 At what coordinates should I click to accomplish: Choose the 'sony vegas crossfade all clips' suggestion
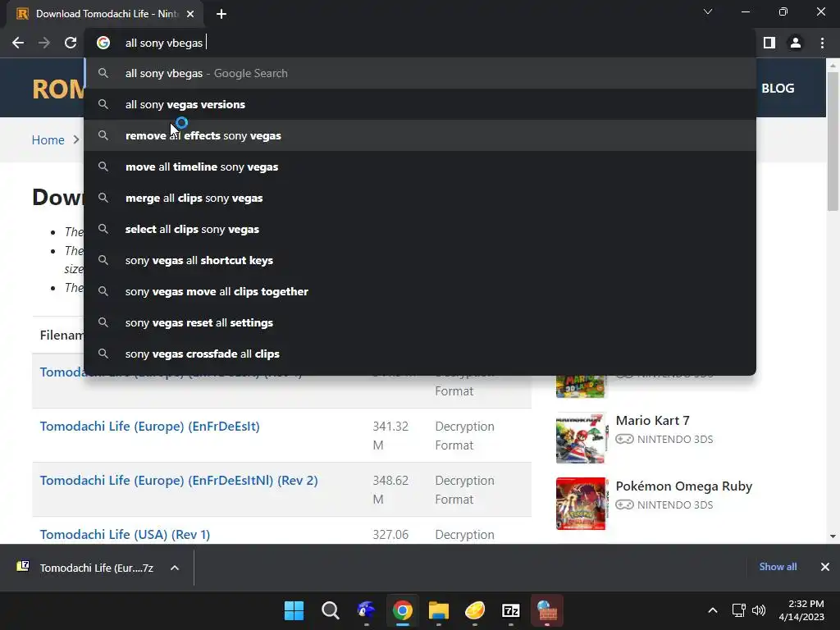(x=420, y=354)
